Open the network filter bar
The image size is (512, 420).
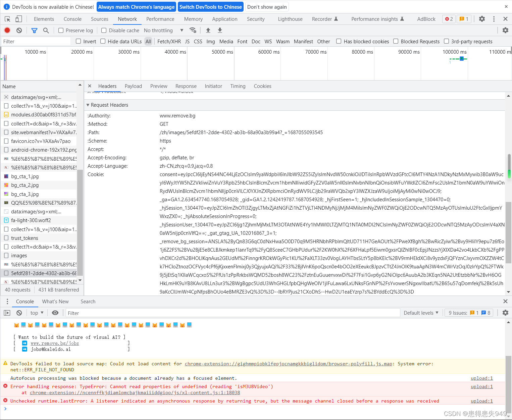tap(34, 30)
